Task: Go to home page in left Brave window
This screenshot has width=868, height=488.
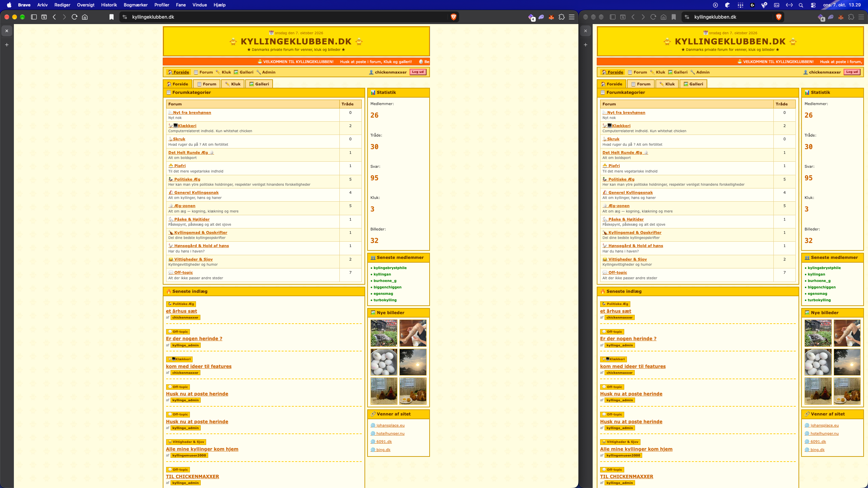Action: point(85,17)
